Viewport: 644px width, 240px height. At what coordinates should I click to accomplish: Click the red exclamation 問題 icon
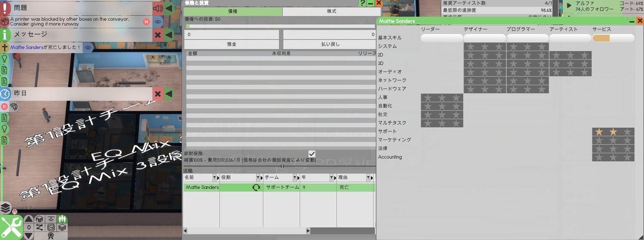(5, 8)
